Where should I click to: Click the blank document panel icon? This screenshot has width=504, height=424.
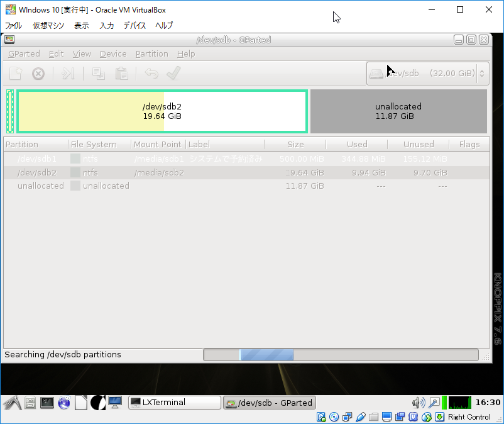(81, 403)
